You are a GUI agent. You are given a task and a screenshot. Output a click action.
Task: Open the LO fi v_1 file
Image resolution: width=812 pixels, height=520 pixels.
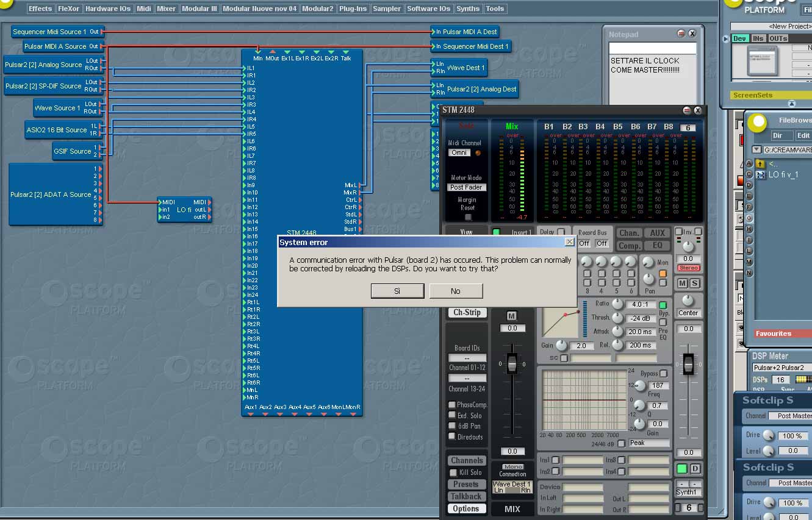click(x=783, y=175)
